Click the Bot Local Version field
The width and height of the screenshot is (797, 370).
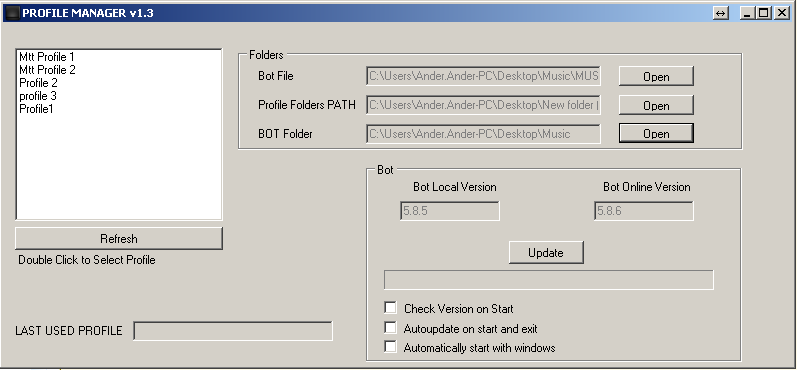coord(450,211)
